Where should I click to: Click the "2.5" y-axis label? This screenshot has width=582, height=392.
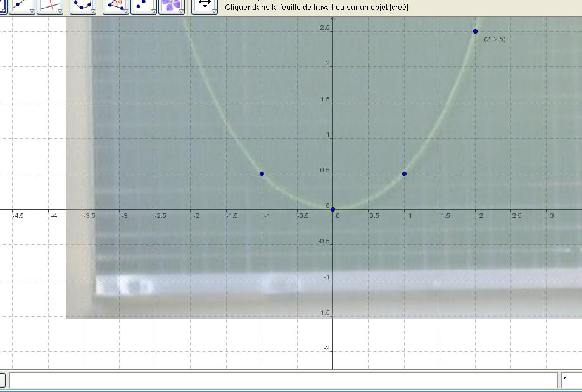pyautogui.click(x=325, y=28)
